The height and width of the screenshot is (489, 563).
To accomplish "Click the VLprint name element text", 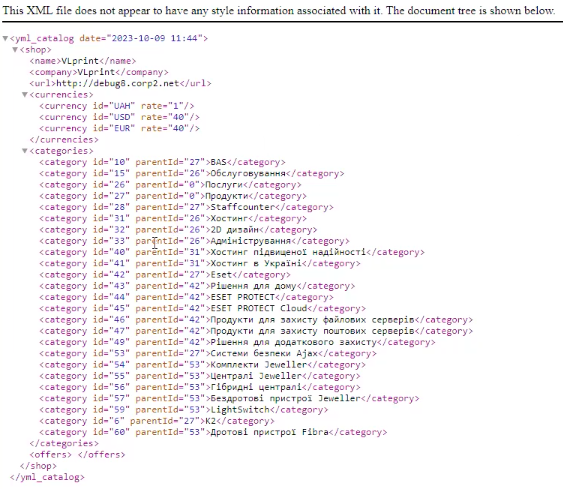I will tap(80, 61).
